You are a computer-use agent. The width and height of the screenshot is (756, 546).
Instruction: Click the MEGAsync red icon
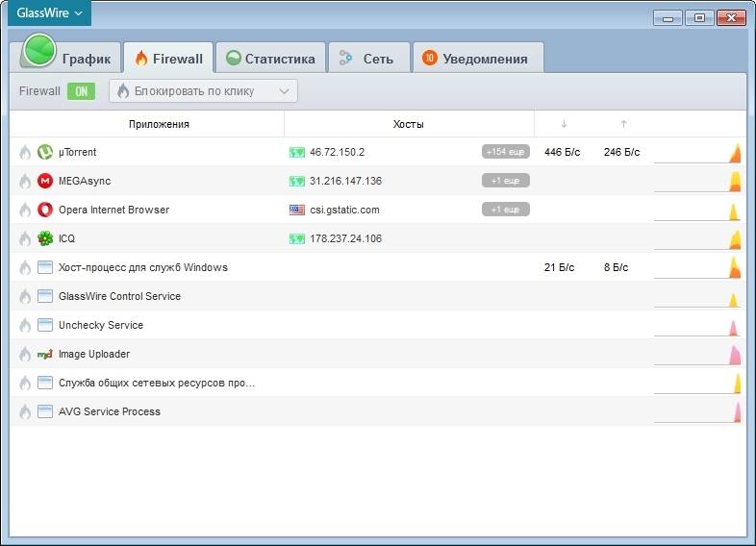[x=45, y=181]
